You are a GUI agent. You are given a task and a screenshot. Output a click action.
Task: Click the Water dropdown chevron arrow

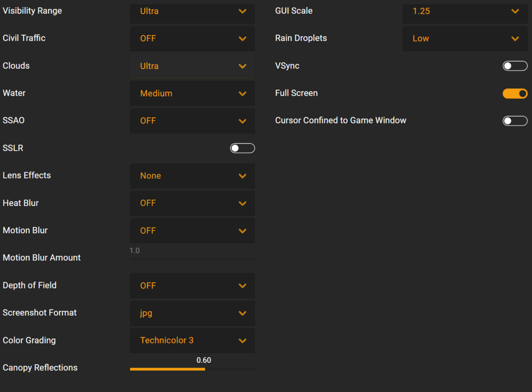click(x=243, y=94)
